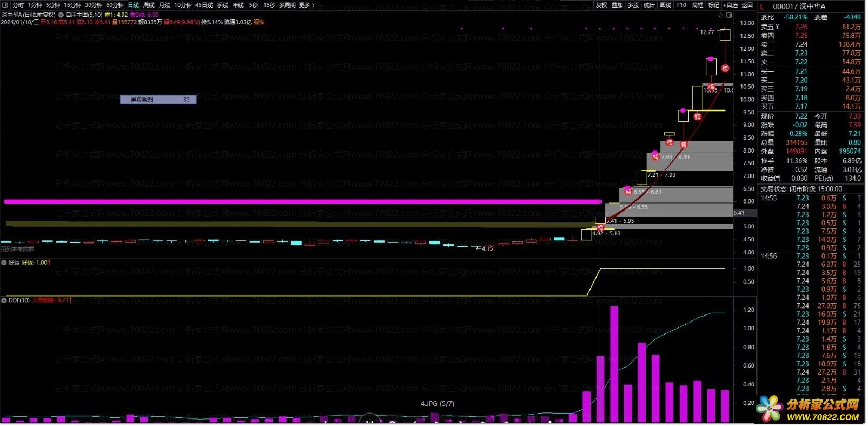Click the 卖五 7.26 order row
The height and width of the screenshot is (426, 868).
(811, 27)
